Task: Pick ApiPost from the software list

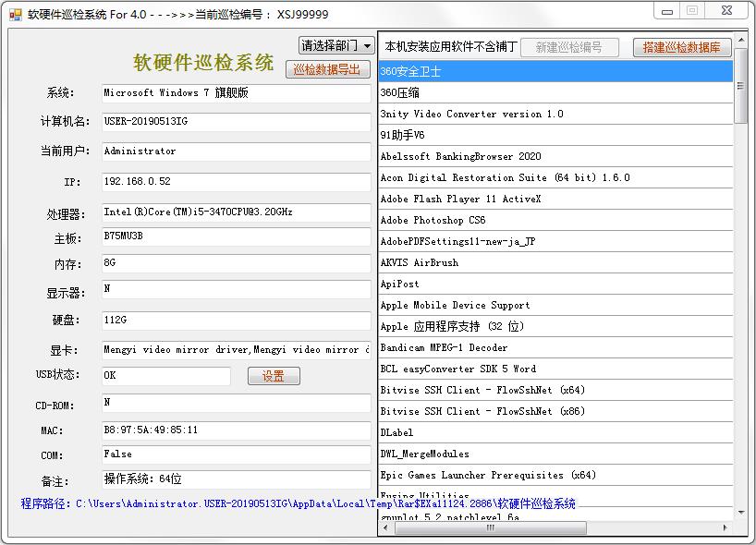Action: click(555, 284)
